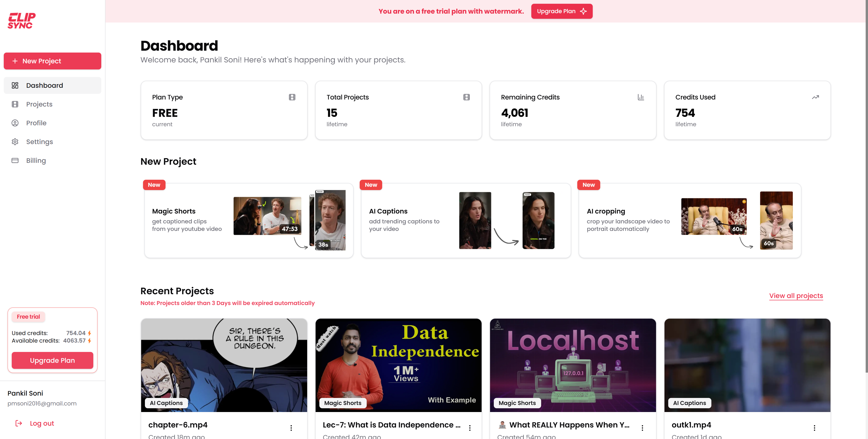Open options menu for chapter-6.mp4
The width and height of the screenshot is (868, 439).
[291, 428]
